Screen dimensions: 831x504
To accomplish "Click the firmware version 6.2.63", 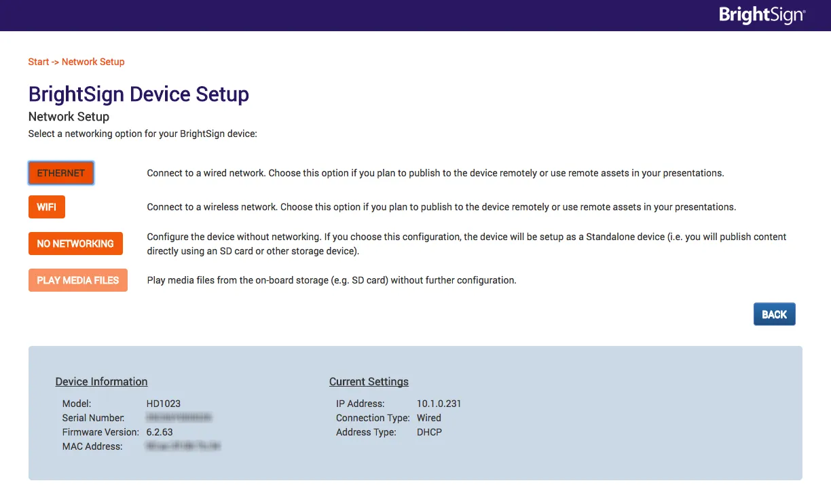I will coord(160,432).
